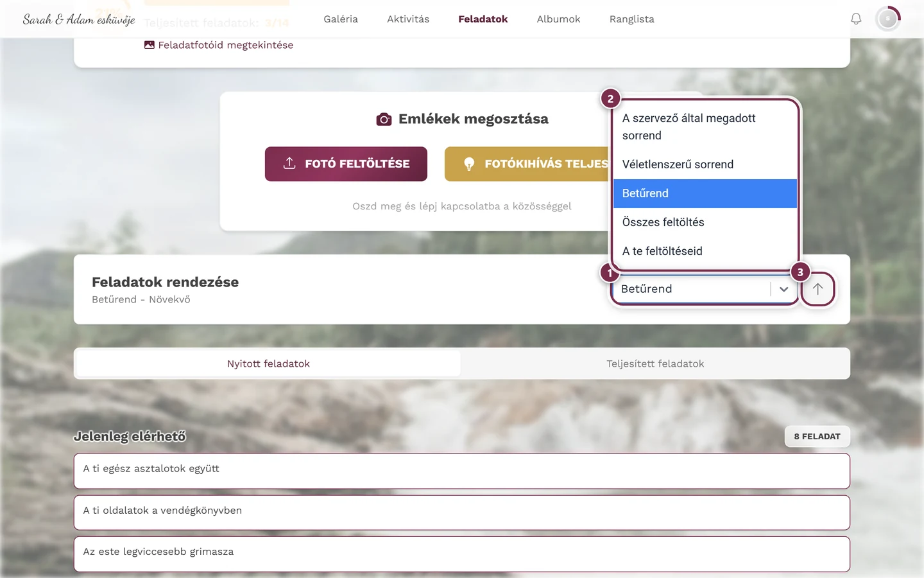This screenshot has width=924, height=578.
Task: Pick the 'A te feltöltéseid' option
Action: tap(705, 251)
